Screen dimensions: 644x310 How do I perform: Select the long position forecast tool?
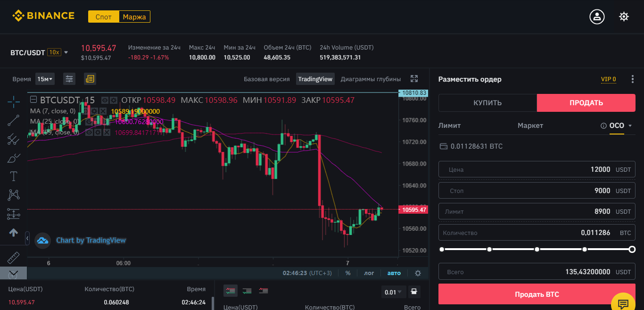tap(14, 214)
